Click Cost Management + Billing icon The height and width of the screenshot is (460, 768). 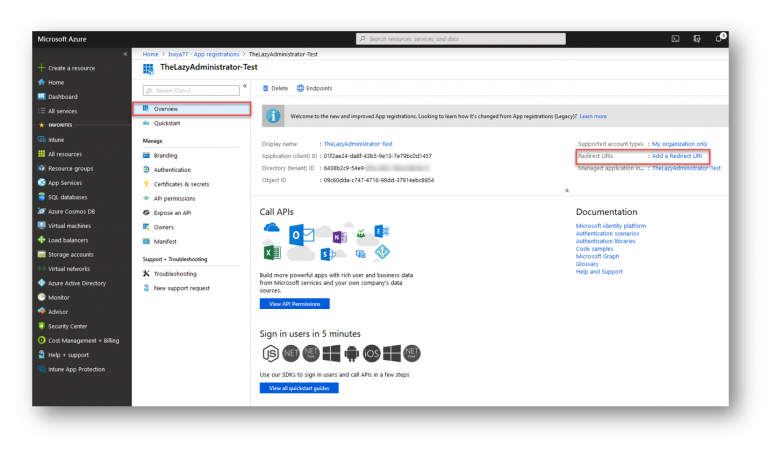click(x=42, y=340)
